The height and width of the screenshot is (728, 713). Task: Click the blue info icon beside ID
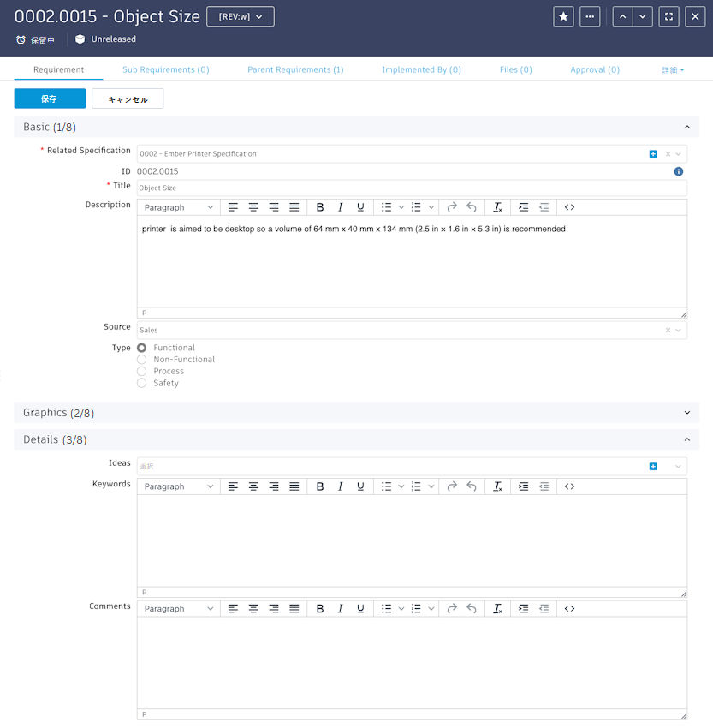[x=678, y=172]
